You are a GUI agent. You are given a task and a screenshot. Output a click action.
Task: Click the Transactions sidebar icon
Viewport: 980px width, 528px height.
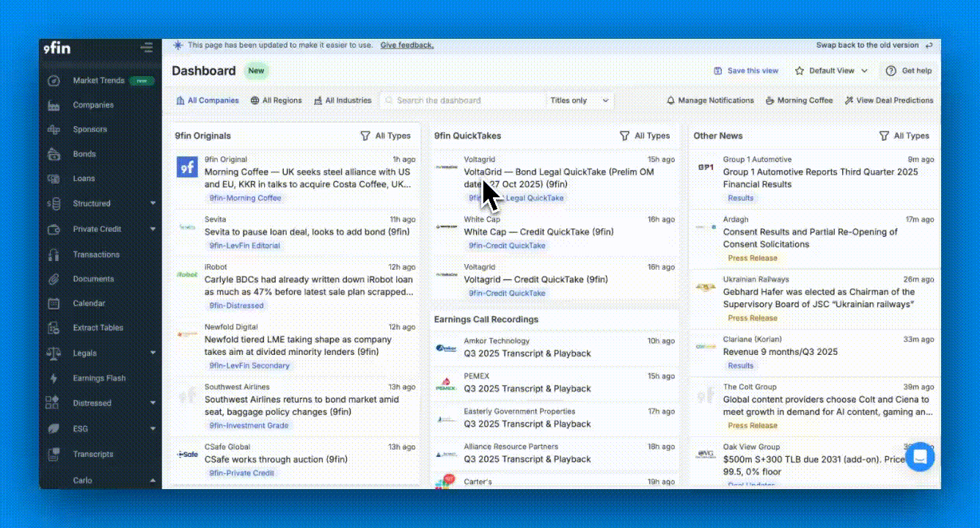(x=54, y=254)
